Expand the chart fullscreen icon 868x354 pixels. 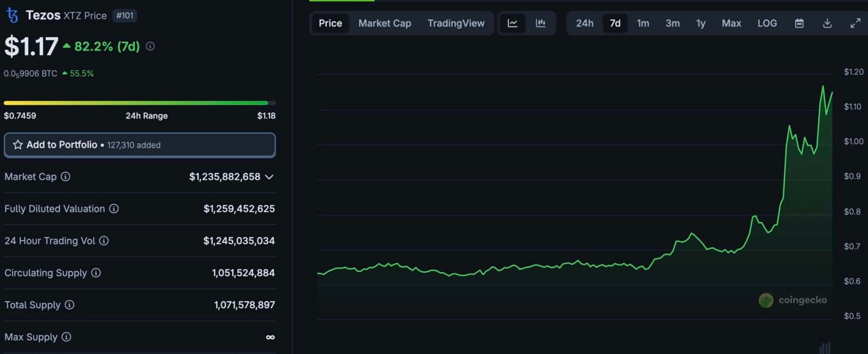tap(855, 23)
